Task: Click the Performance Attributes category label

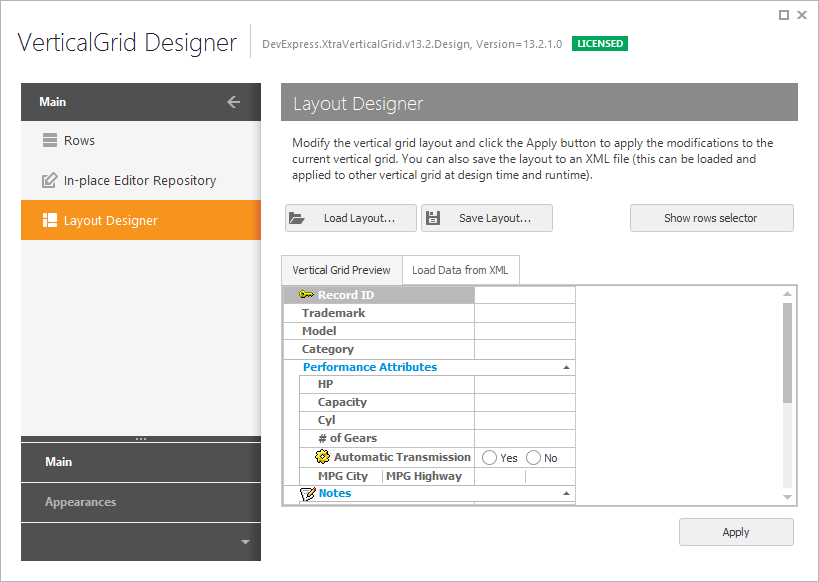Action: 370,367
